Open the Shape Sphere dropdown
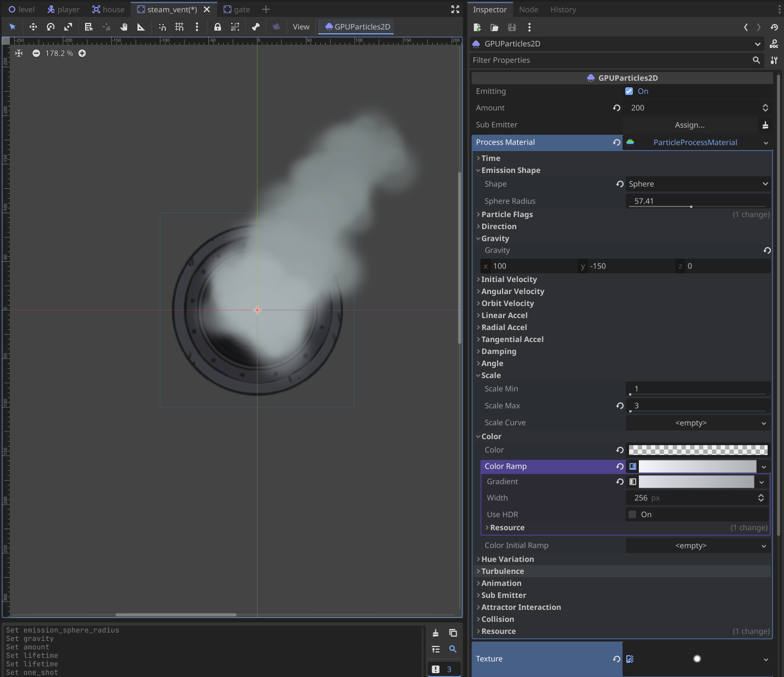784x677 pixels. click(698, 184)
